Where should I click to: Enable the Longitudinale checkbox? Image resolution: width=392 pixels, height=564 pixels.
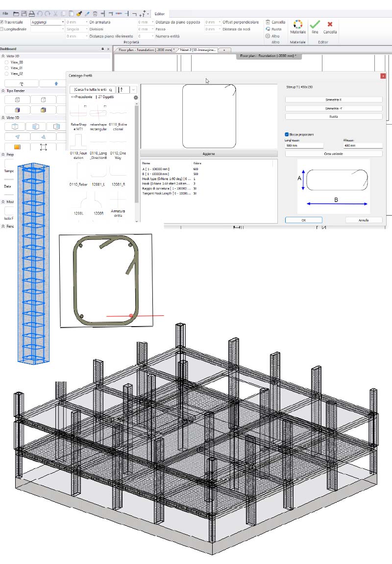2,29
